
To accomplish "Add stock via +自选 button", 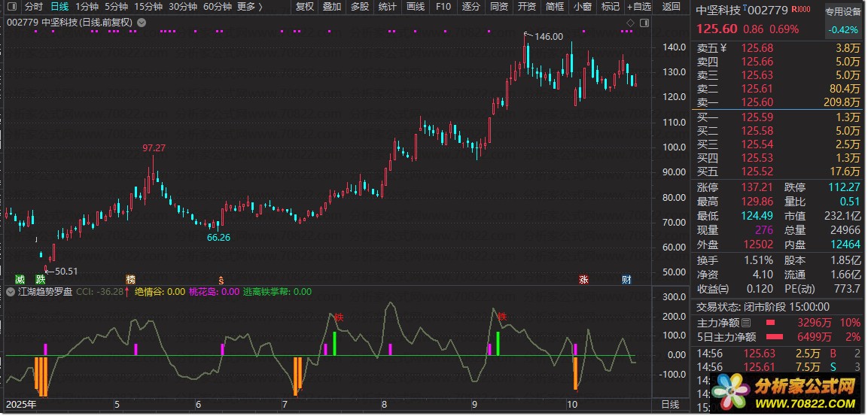I will [x=639, y=7].
